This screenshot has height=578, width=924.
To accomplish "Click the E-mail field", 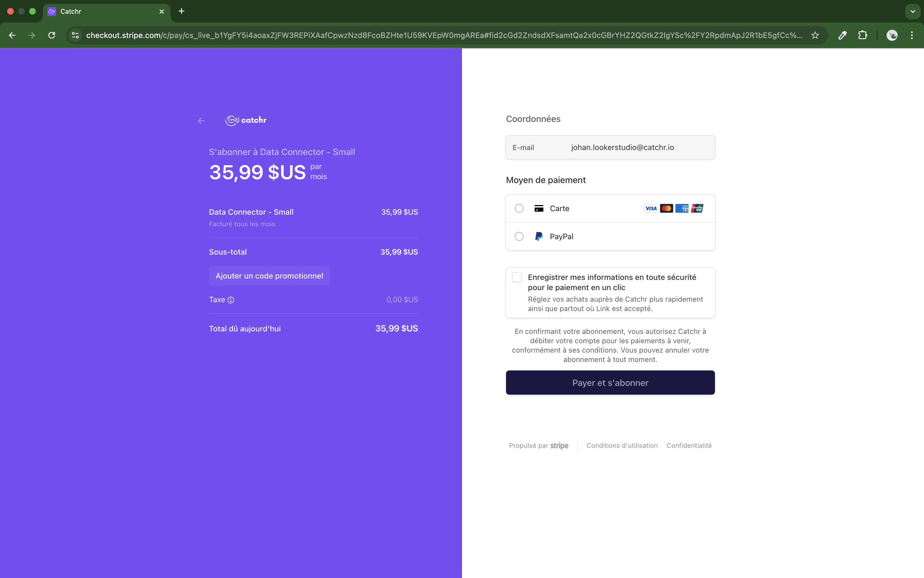I will click(x=610, y=147).
